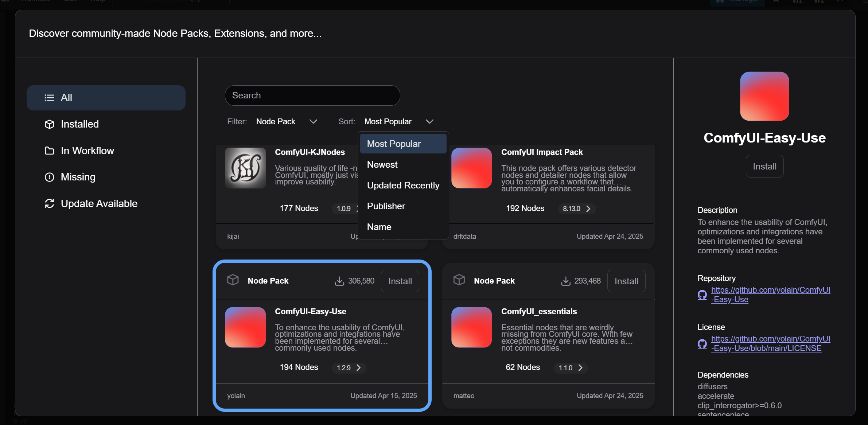Click the large ComfyUI-Easy-Use logo in details
The height and width of the screenshot is (425, 868).
pos(764,96)
